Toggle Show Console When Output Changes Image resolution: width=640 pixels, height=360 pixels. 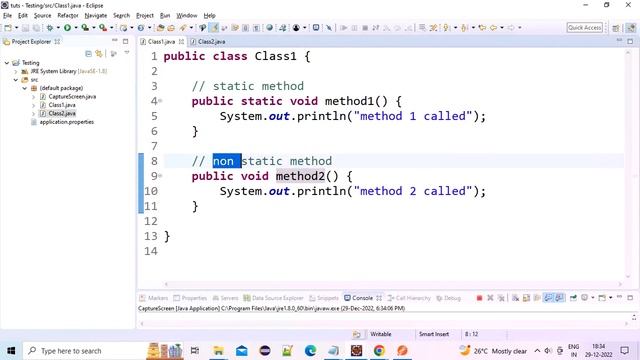[x=548, y=298]
